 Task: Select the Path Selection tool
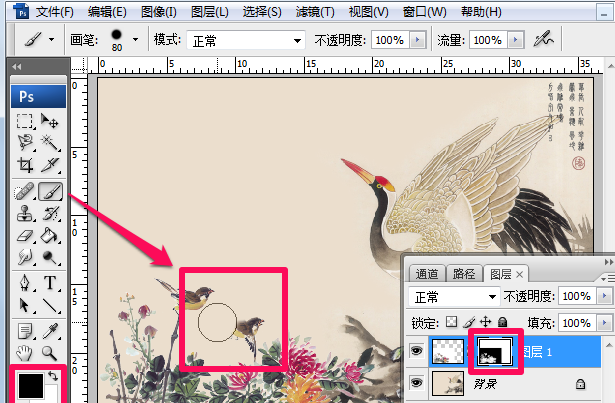point(25,305)
